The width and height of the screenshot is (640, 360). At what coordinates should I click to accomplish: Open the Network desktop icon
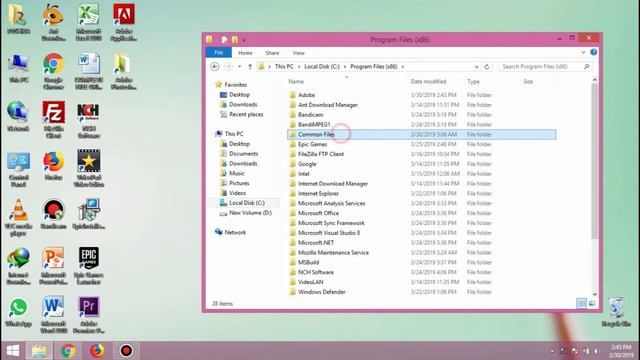pyautogui.click(x=18, y=116)
